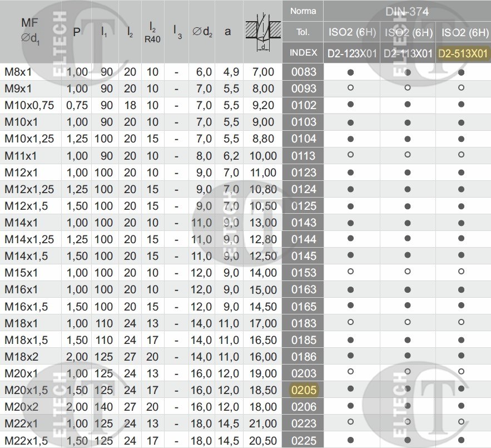Click filled dot for M16x1,5 under D2-513X01
This screenshot has width=491, height=448.
coord(463,306)
